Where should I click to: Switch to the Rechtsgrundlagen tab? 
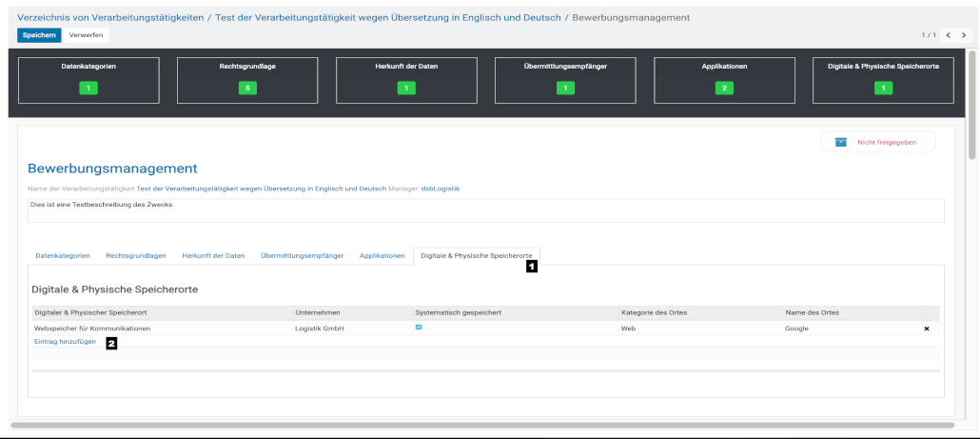click(x=136, y=256)
